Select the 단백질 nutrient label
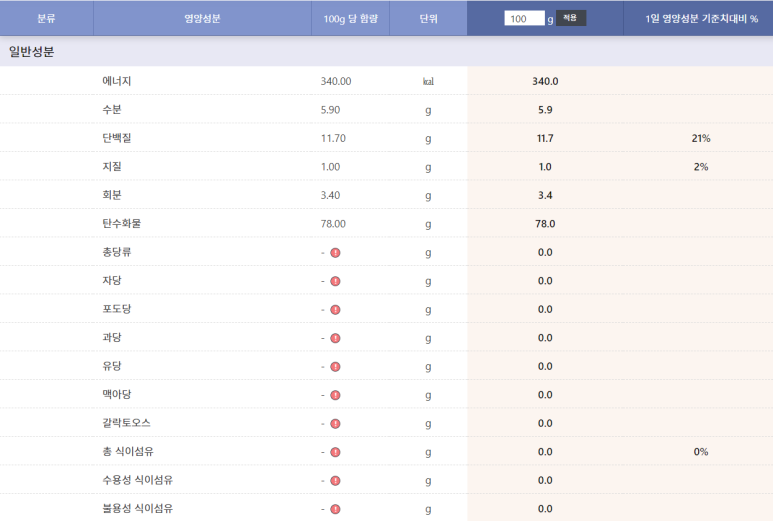 117,138
